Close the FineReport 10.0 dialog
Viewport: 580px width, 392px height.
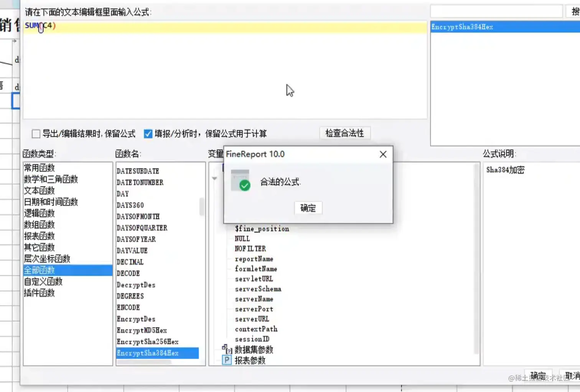[x=383, y=154]
